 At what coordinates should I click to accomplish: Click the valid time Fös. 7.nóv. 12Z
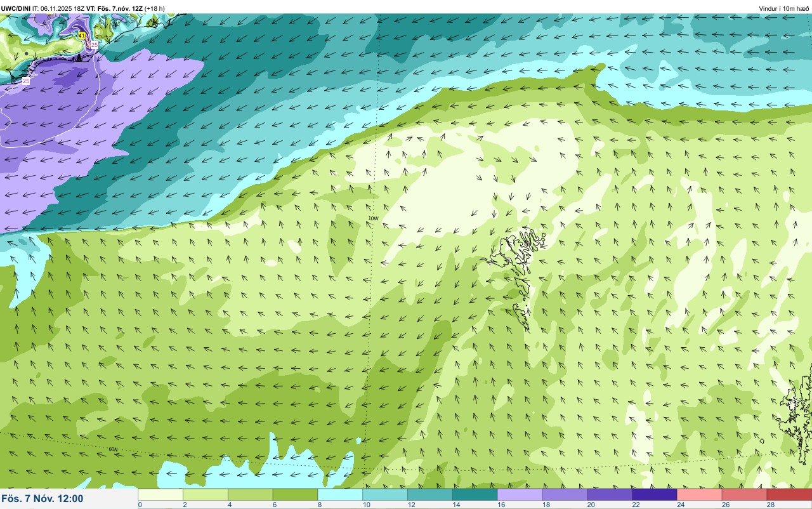tap(120, 8)
